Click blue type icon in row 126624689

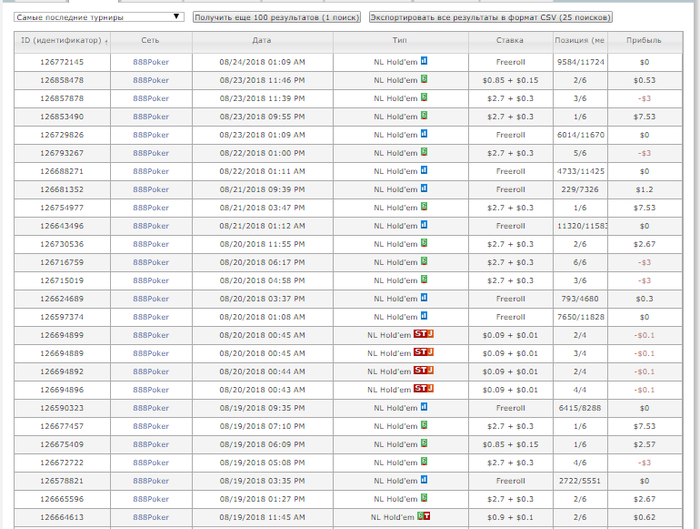(424, 298)
